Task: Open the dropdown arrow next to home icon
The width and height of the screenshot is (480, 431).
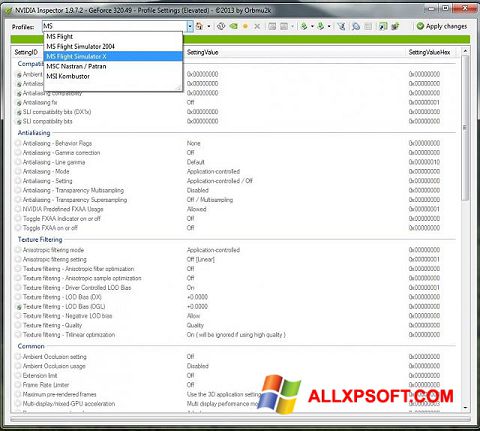Action: click(209, 26)
